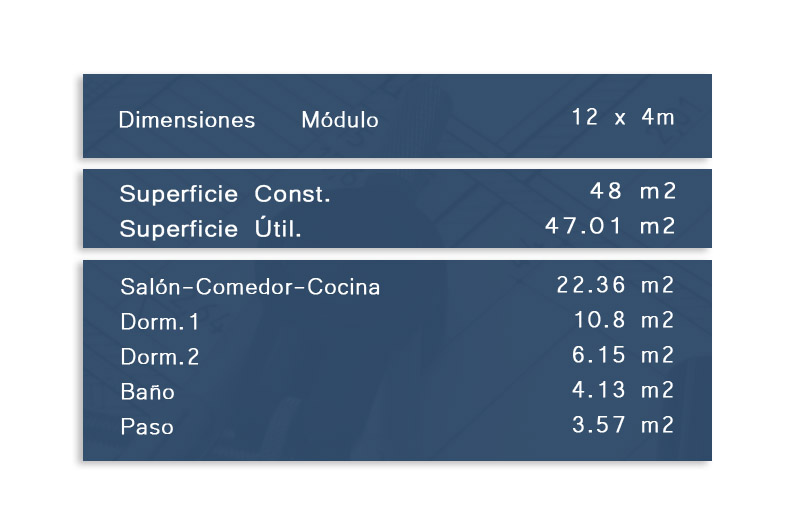Screen dimensions: 800x530
Task: Click the Dimensiones label
Action: (187, 120)
